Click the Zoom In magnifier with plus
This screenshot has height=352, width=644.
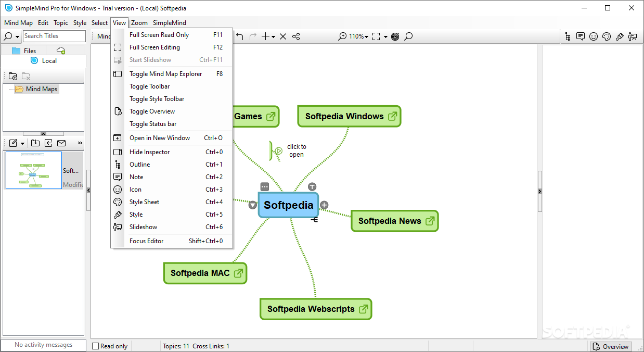(342, 36)
